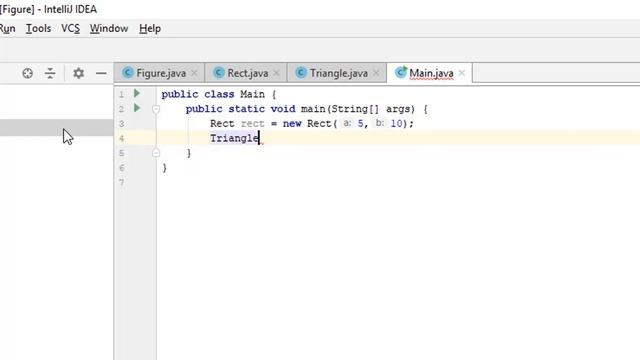The image size is (640, 360).
Task: Click the fold end marker on line 5
Action: pyautogui.click(x=156, y=153)
